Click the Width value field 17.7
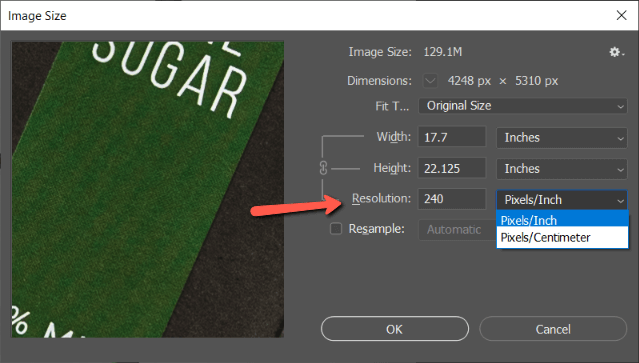Viewport: 639px width, 363px height. [x=452, y=137]
